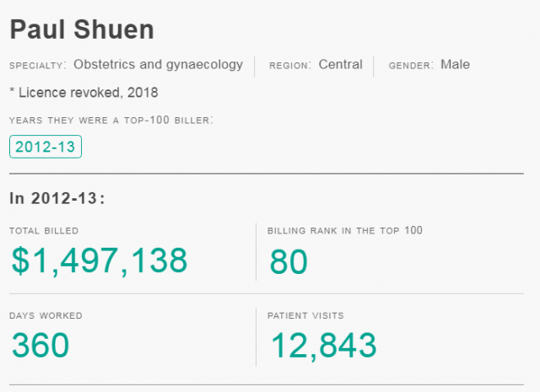Viewport: 540px width, 392px height.
Task: Click the Years They Were a Top-100 Biller label
Action: pyautogui.click(x=111, y=120)
